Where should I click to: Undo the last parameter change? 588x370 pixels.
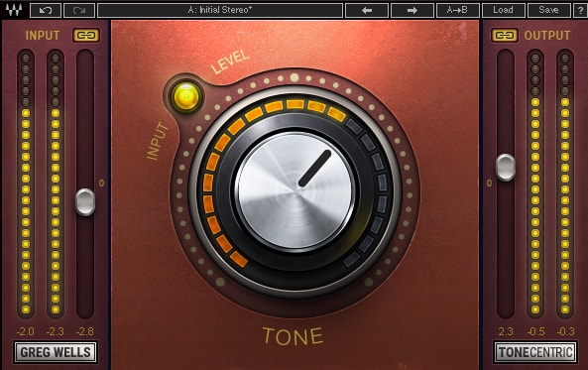46,10
